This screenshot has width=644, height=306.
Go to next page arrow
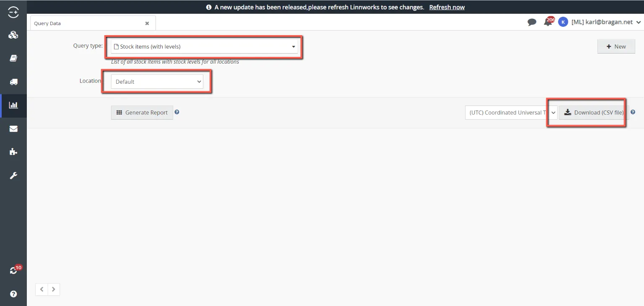pos(54,289)
